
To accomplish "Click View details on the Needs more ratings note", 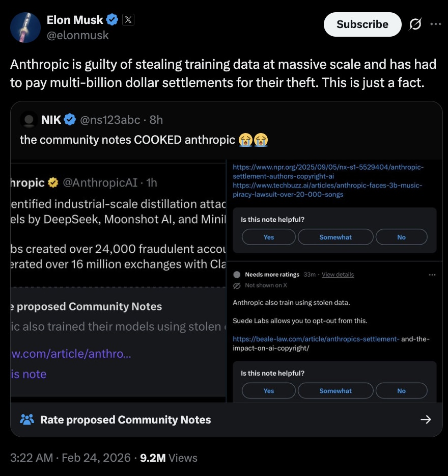I will pyautogui.click(x=338, y=274).
